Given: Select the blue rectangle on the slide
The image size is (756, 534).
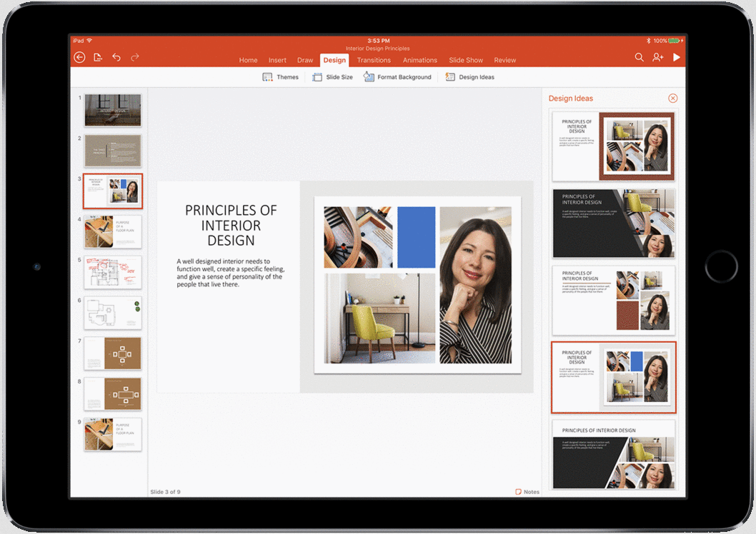Looking at the screenshot, I should [416, 237].
